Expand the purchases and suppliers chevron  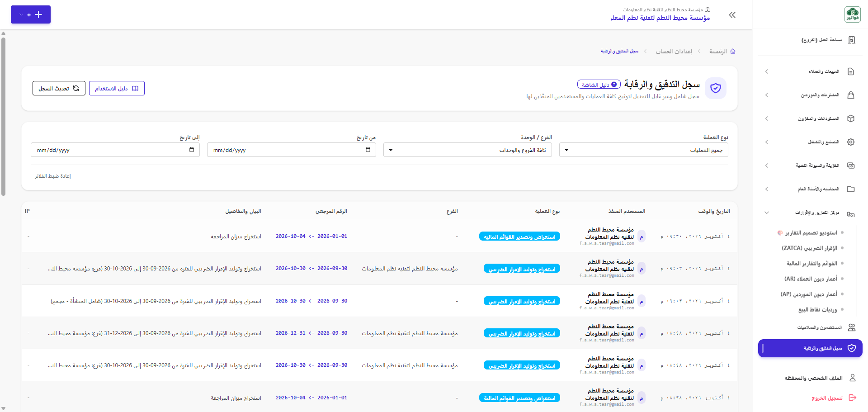pos(767,95)
